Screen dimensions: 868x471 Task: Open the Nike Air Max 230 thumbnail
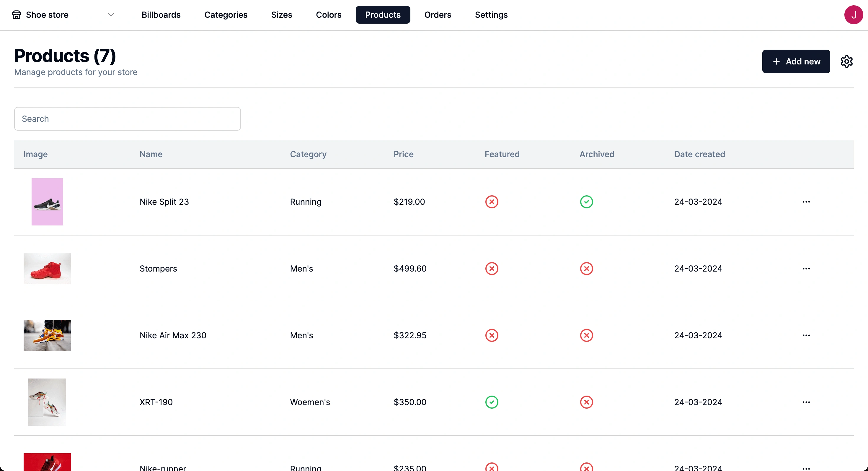(x=47, y=335)
